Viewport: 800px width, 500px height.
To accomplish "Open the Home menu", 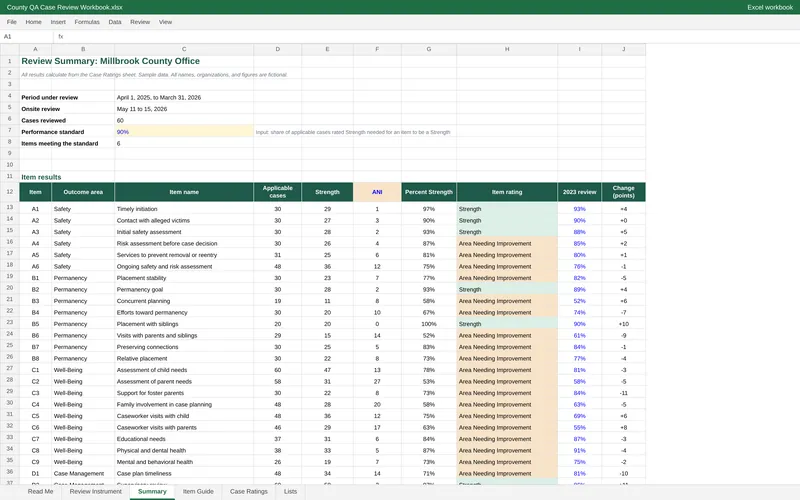I will tap(33, 22).
